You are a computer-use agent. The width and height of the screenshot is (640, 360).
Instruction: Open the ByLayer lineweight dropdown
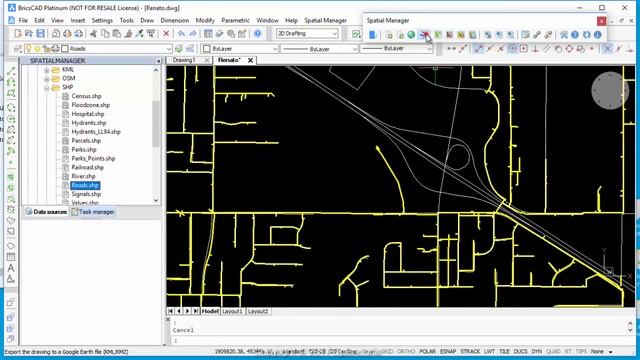pos(396,49)
